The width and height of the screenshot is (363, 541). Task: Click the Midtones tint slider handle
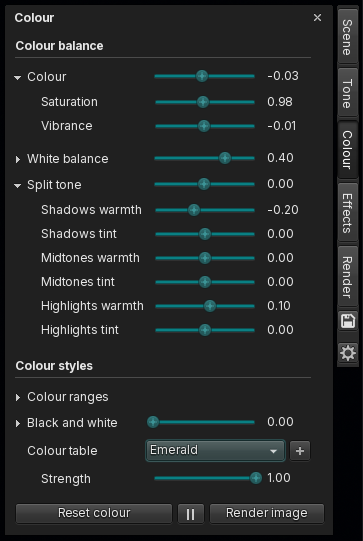[205, 282]
